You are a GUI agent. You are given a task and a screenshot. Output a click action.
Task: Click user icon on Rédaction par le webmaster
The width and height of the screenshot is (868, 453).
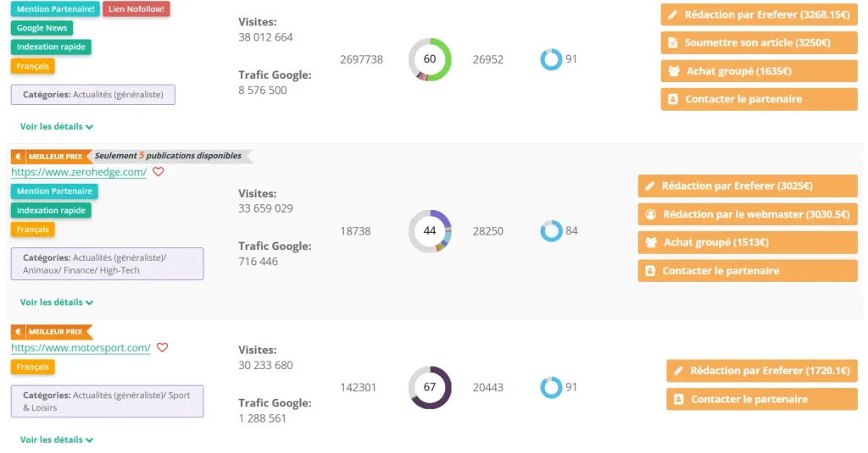pos(651,214)
